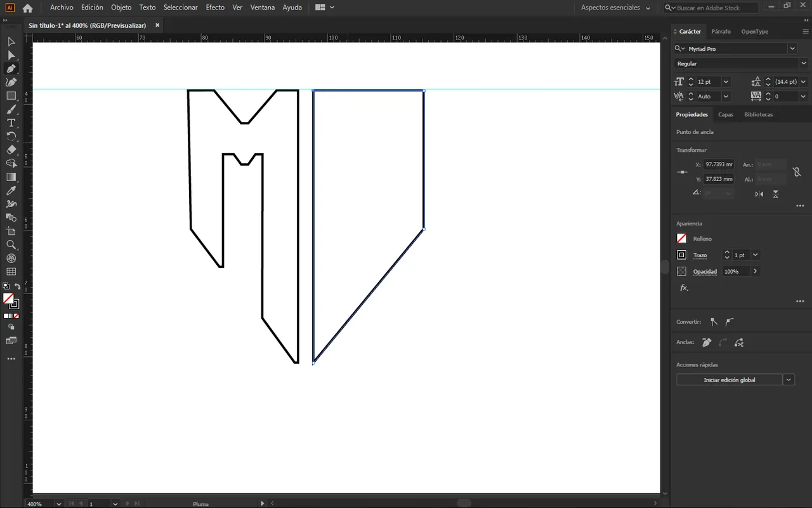Image resolution: width=812 pixels, height=508 pixels.
Task: Convert anchor points to corner
Action: [714, 322]
